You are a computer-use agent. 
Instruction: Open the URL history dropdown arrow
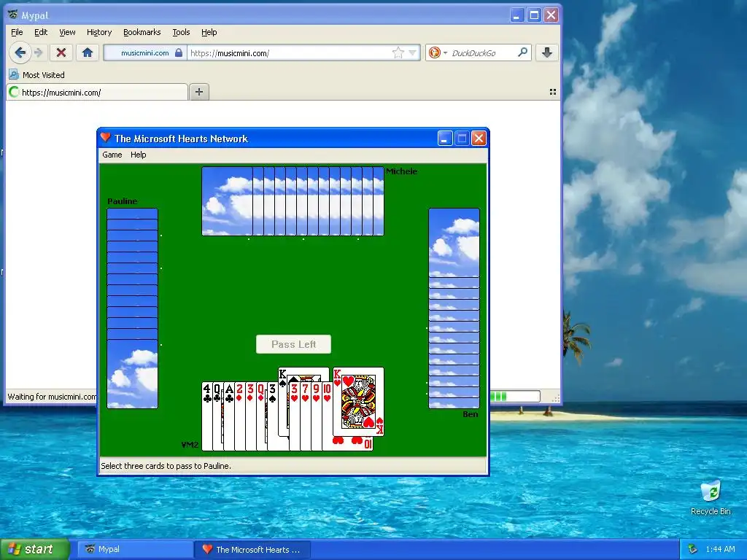coord(413,52)
